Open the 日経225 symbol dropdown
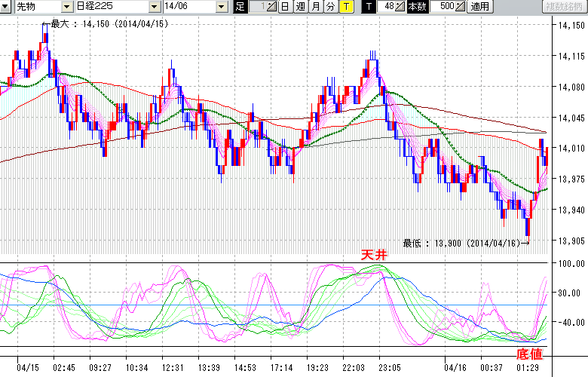Screen dimensions: 588x377 pyautogui.click(x=155, y=7)
